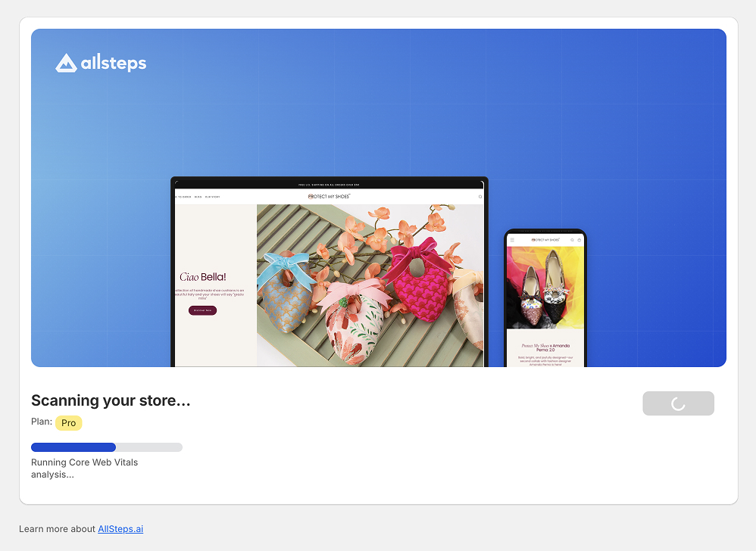Click Blog menu item in desktop preview
The height and width of the screenshot is (551, 756).
[x=198, y=197]
